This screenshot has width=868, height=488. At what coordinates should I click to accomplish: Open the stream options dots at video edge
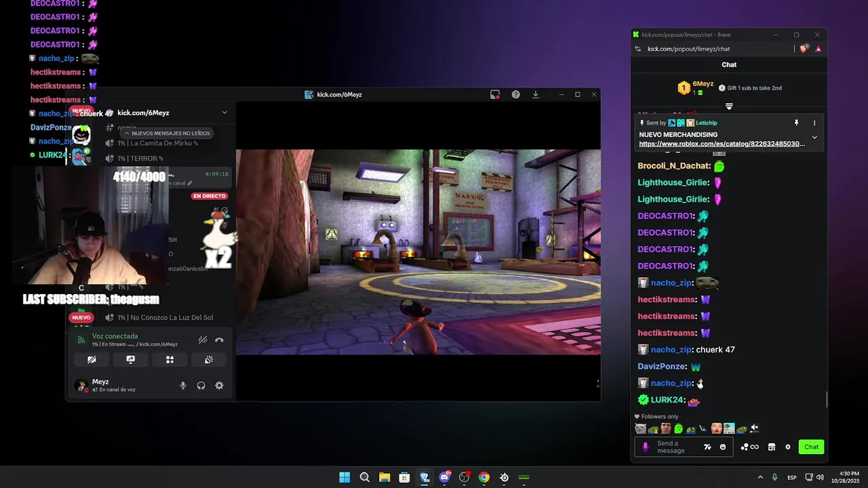(x=597, y=383)
